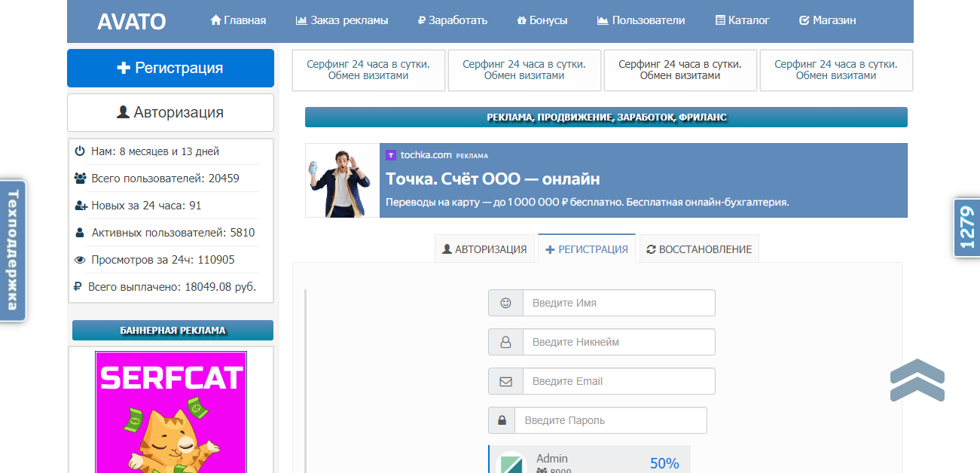Follow the tochka.com ad link
This screenshot has width=980, height=473.
(x=426, y=155)
